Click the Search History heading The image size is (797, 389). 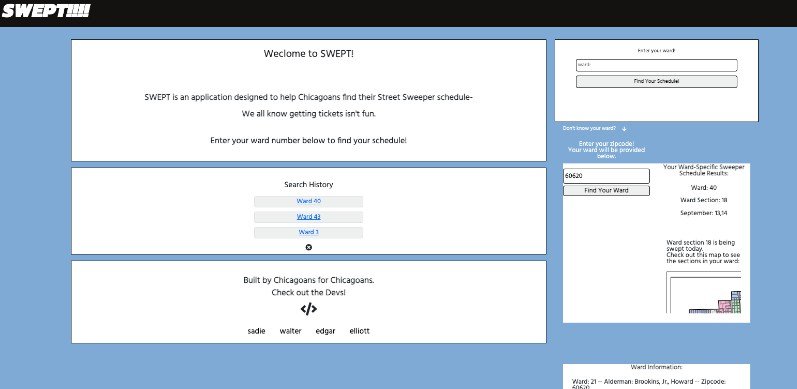pyautogui.click(x=309, y=185)
